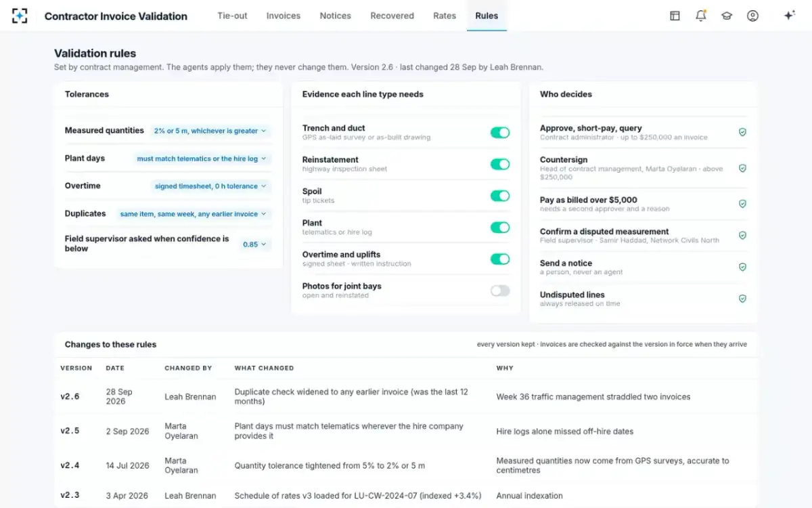Open notifications bell
The height and width of the screenshot is (508, 812).
click(x=700, y=16)
